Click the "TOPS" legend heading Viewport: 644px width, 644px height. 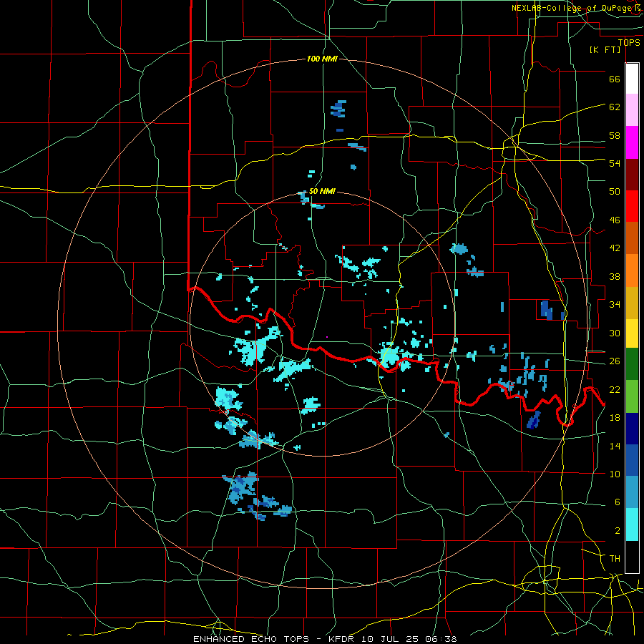coord(629,42)
